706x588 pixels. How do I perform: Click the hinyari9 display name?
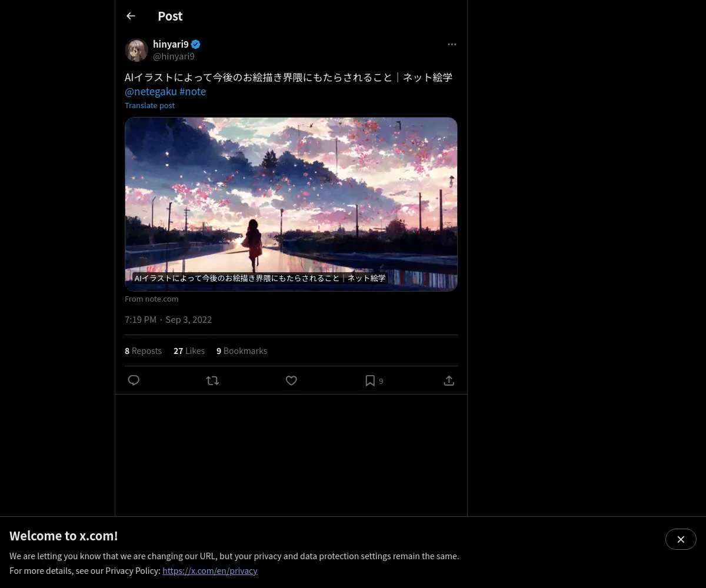pyautogui.click(x=171, y=44)
